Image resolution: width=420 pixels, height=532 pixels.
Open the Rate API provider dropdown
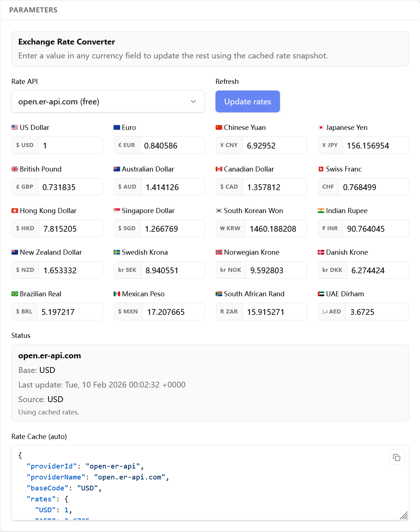pyautogui.click(x=108, y=101)
